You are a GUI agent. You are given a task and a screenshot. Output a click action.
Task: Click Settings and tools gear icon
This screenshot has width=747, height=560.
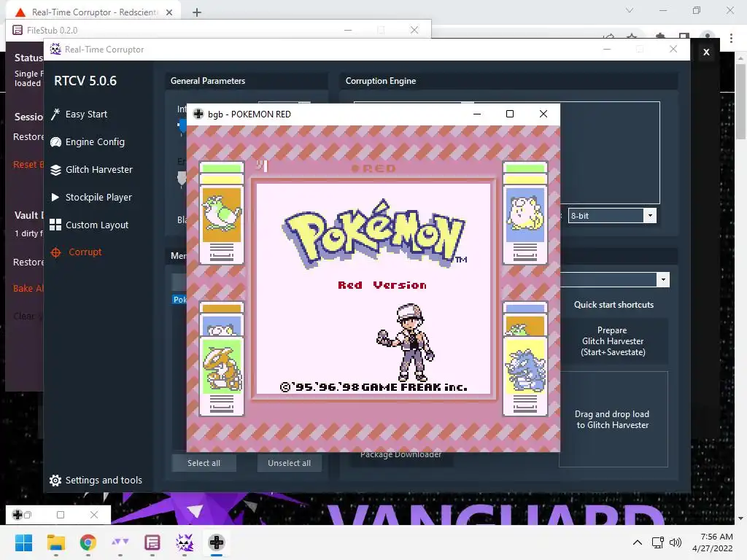click(55, 481)
